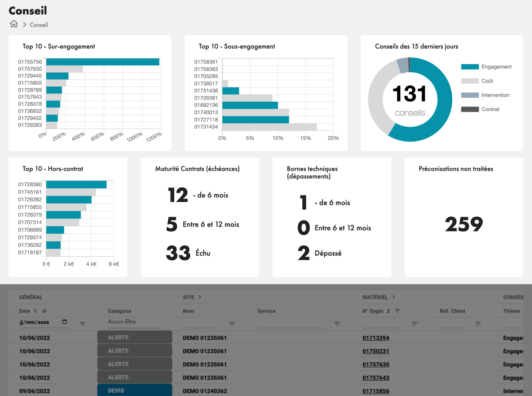The image size is (532, 396).
Task: Open engine link 01750231
Action: pyautogui.click(x=376, y=351)
